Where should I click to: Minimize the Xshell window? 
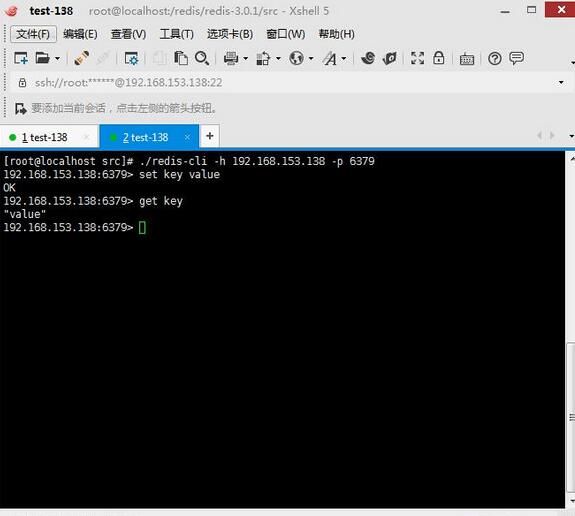tap(505, 11)
